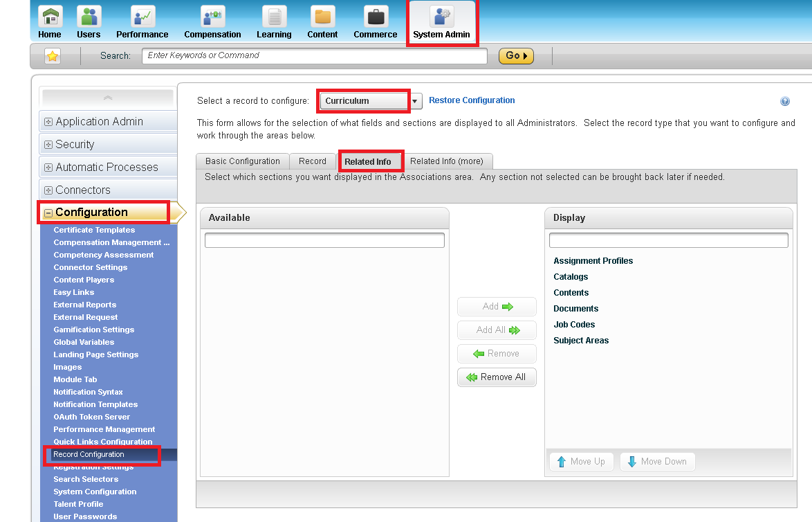812x522 pixels.
Task: Select Subject Areas in Display list
Action: (581, 341)
